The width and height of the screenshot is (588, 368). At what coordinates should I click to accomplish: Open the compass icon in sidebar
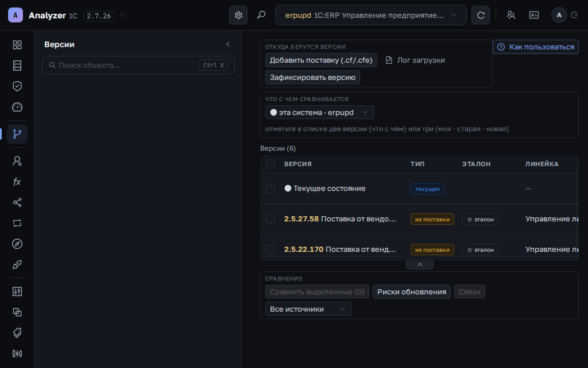click(x=17, y=244)
